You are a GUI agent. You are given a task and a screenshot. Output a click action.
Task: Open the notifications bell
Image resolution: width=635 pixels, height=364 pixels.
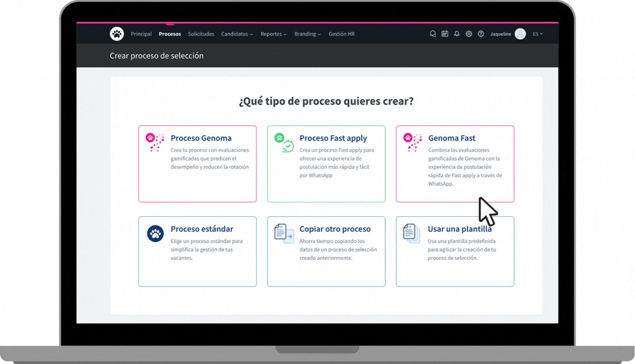pyautogui.click(x=457, y=34)
